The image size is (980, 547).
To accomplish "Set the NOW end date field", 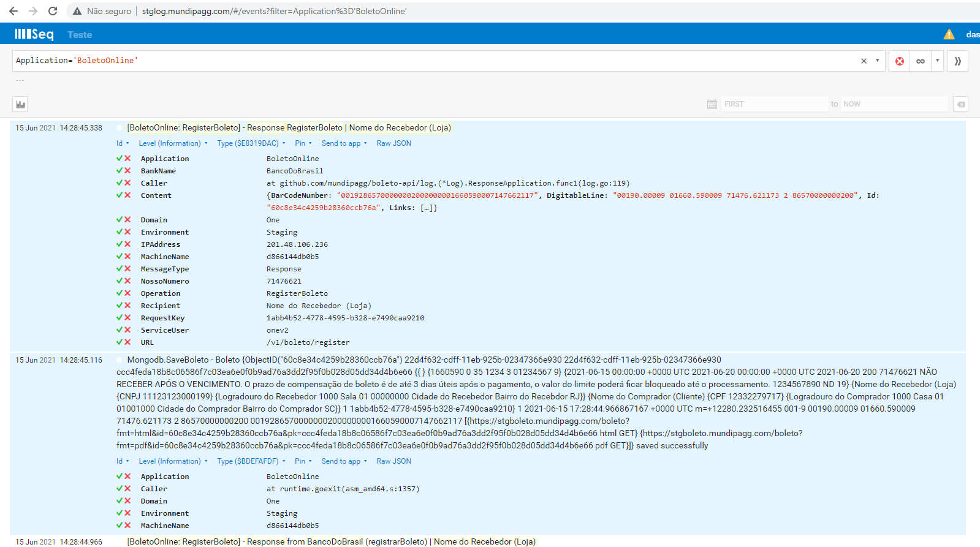I will pos(894,104).
